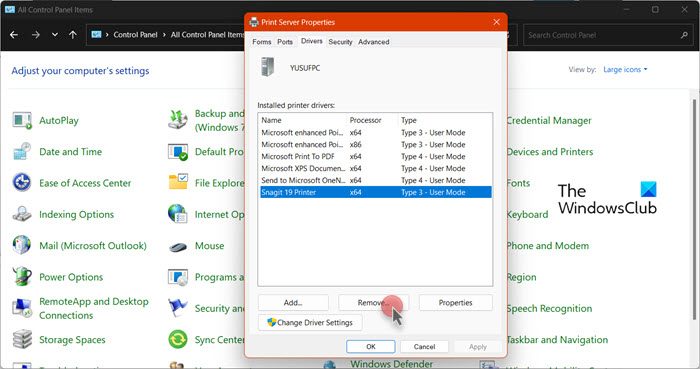This screenshot has height=369, width=700.
Task: Switch to the Ports tab
Action: pyautogui.click(x=285, y=41)
